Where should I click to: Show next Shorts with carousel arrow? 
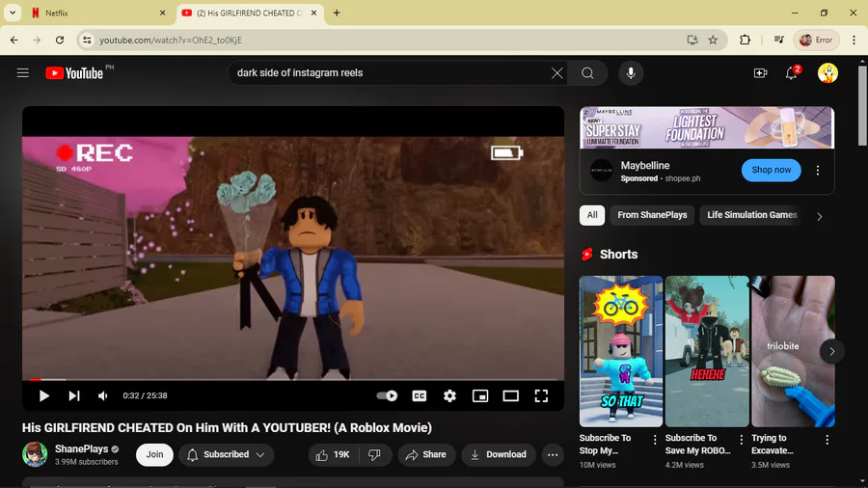point(831,351)
